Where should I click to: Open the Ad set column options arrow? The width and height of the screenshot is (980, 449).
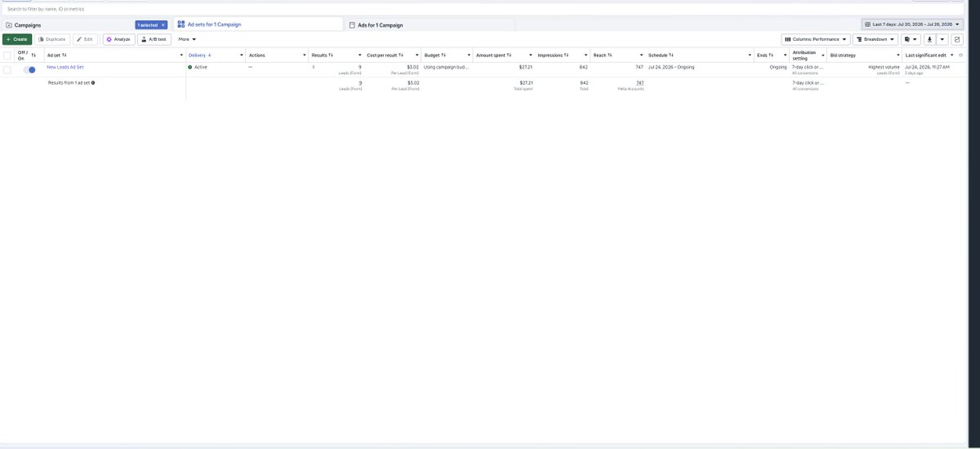click(180, 55)
